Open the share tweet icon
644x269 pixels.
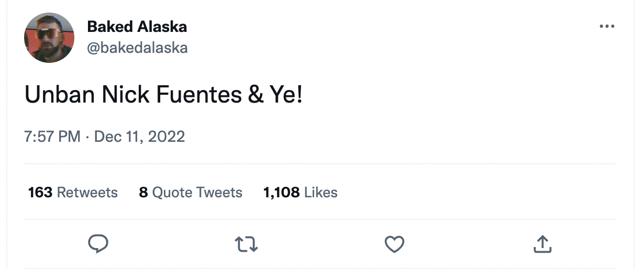click(542, 244)
